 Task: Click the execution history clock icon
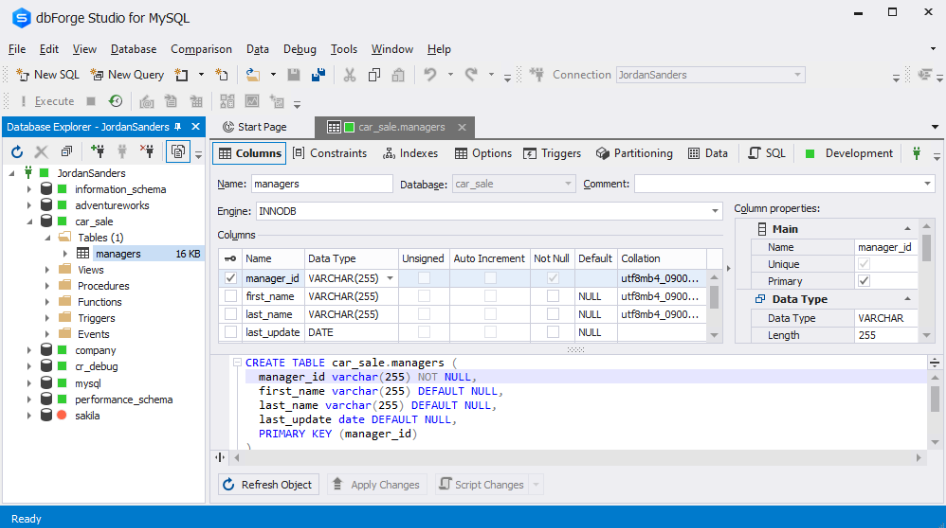click(115, 101)
